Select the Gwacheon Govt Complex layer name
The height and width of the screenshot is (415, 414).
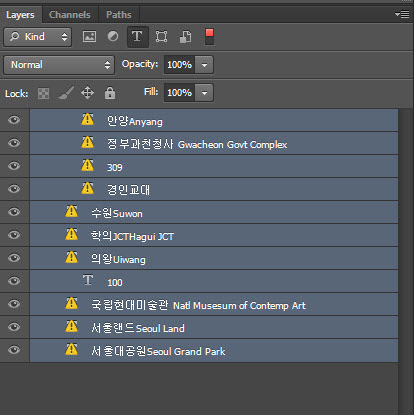(x=197, y=144)
